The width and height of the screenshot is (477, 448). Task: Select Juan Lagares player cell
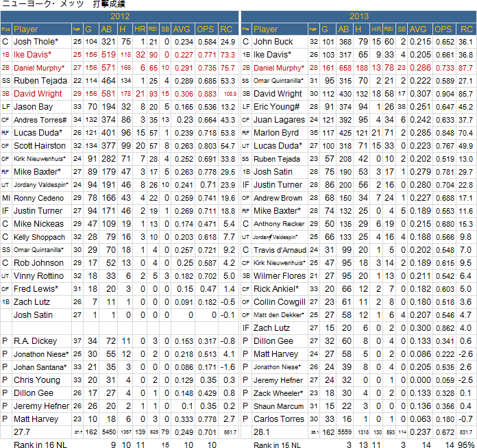(279, 120)
